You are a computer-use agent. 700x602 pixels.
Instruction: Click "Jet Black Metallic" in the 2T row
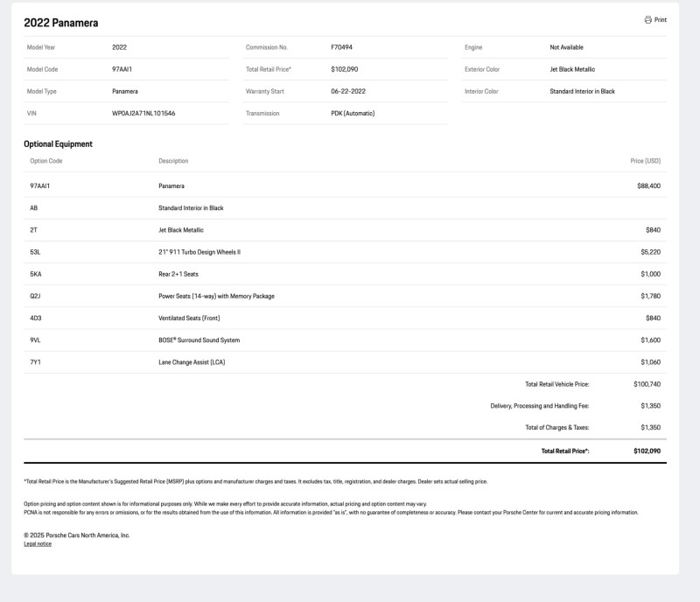(181, 230)
